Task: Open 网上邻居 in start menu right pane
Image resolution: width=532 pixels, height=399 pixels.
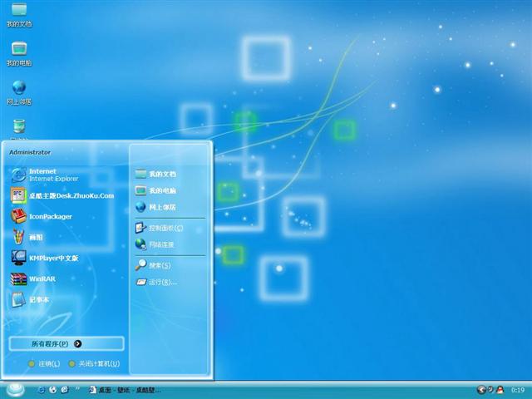Action: tap(155, 207)
